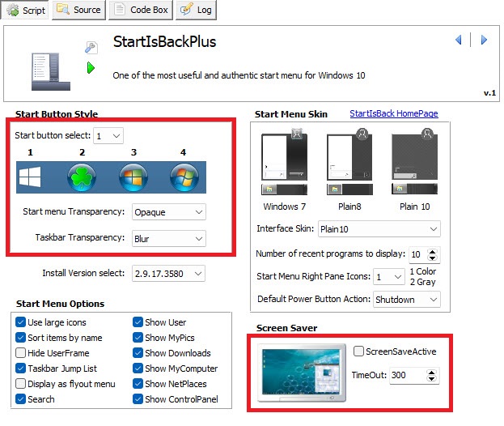Screen dimensions: 504x426
Task: Uncheck Show User option
Action: [138, 322]
